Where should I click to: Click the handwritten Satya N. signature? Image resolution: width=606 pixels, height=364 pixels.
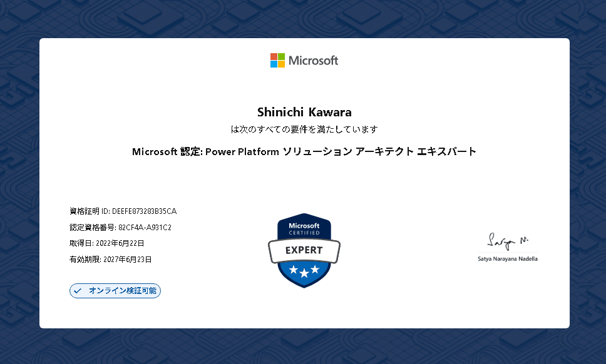click(508, 241)
